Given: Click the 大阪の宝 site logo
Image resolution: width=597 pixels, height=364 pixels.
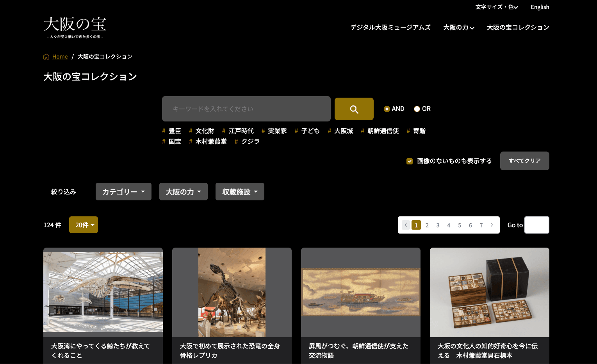Looking at the screenshot, I should (x=75, y=27).
